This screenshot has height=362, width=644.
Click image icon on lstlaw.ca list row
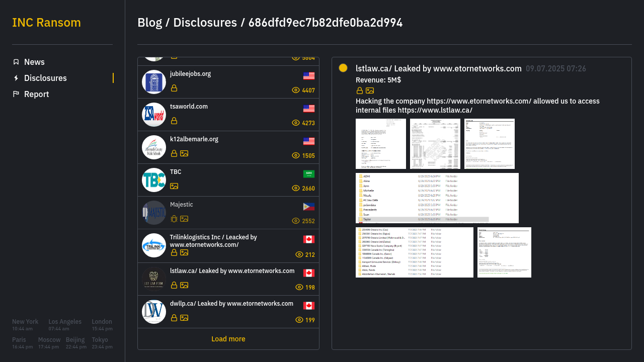point(184,285)
